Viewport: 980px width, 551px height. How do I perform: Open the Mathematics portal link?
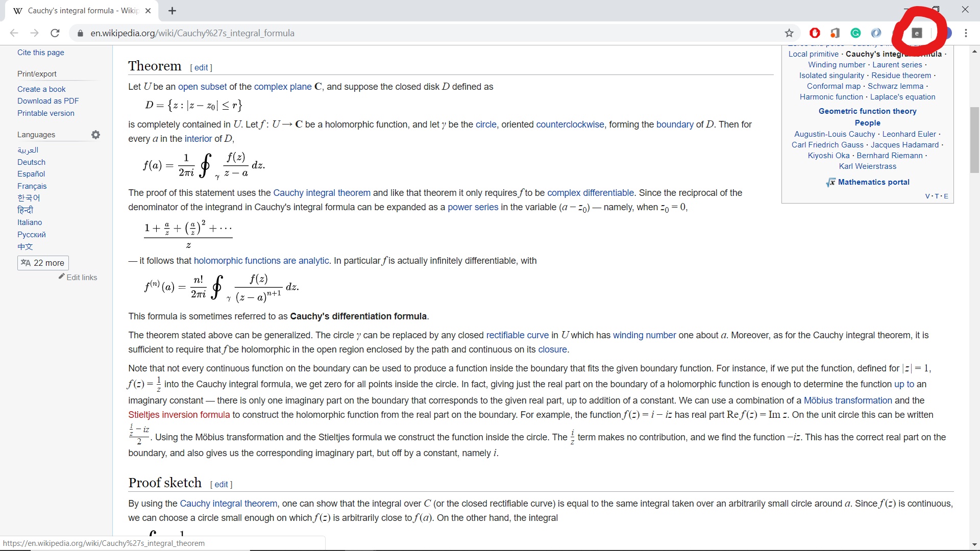(x=873, y=182)
